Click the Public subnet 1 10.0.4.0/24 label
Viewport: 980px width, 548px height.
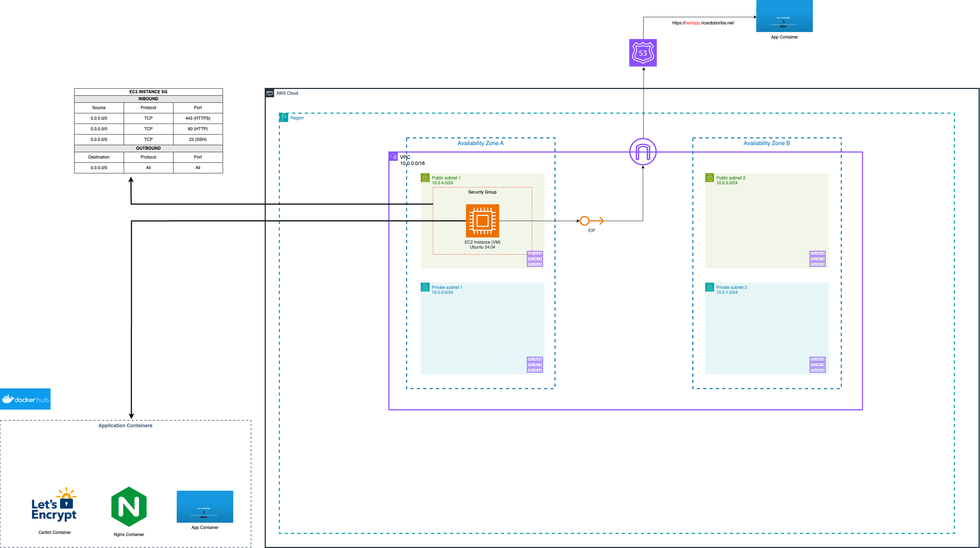tap(446, 180)
